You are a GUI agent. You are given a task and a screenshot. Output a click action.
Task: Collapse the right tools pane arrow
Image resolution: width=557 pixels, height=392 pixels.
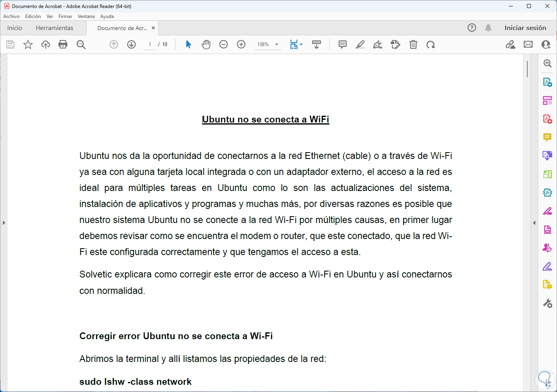[534, 223]
